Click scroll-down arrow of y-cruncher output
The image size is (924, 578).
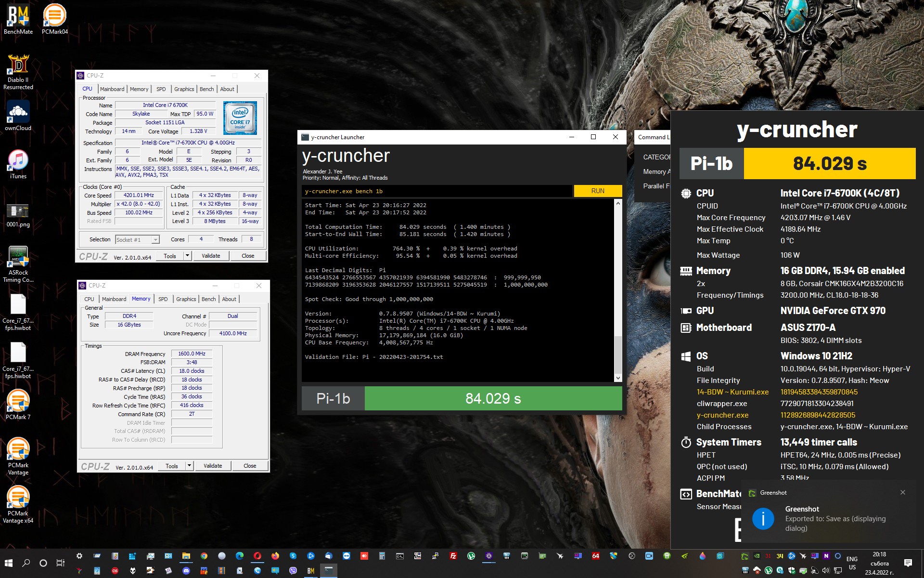[x=618, y=378]
